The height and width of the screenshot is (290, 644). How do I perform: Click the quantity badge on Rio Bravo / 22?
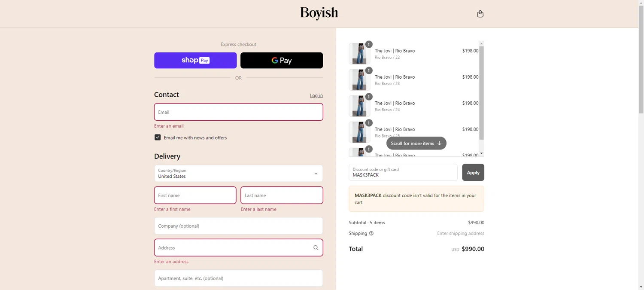369,44
